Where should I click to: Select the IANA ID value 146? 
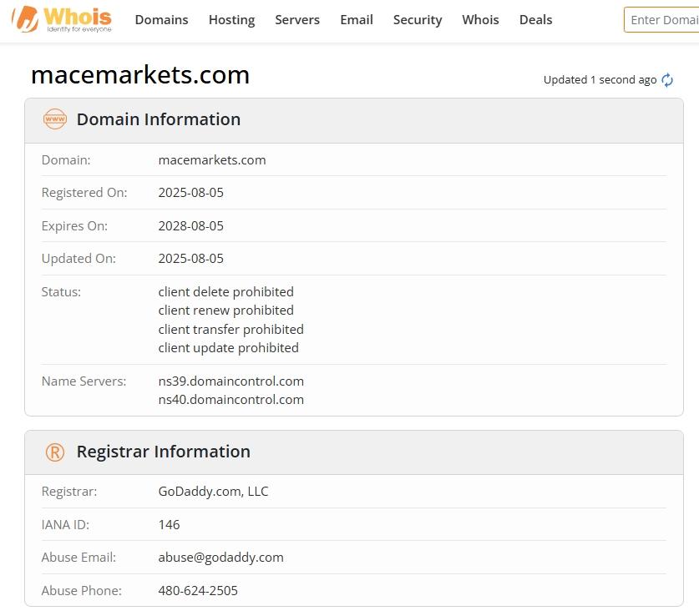coord(169,524)
